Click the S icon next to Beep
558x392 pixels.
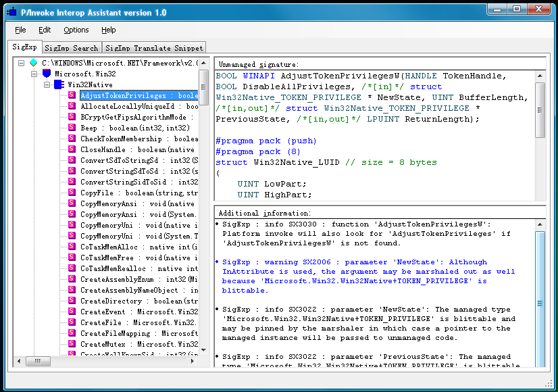click(72, 128)
